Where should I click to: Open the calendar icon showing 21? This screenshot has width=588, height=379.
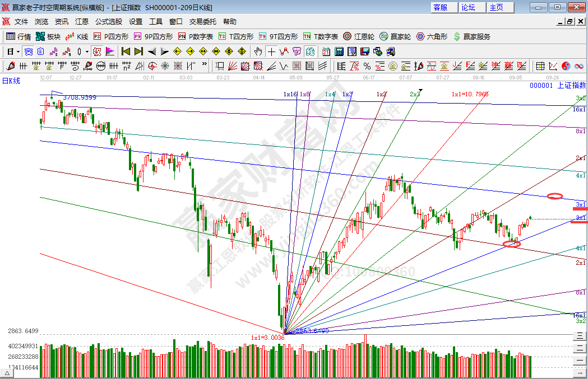point(326,52)
